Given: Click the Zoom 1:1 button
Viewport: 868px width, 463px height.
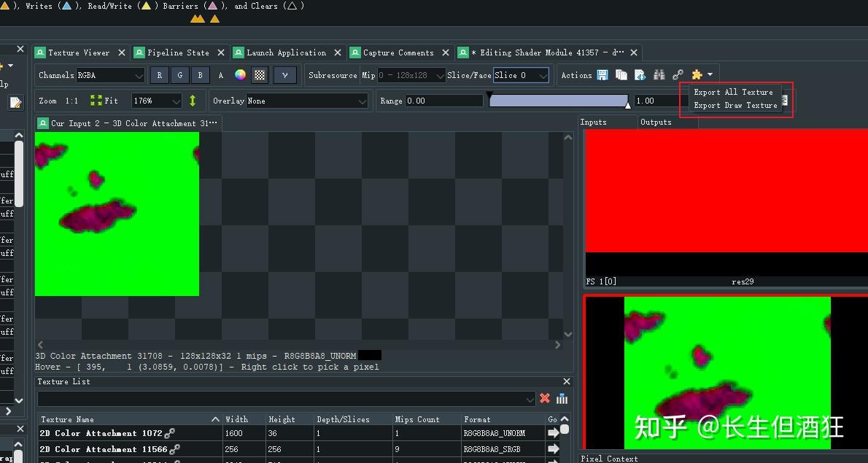Looking at the screenshot, I should 71,101.
